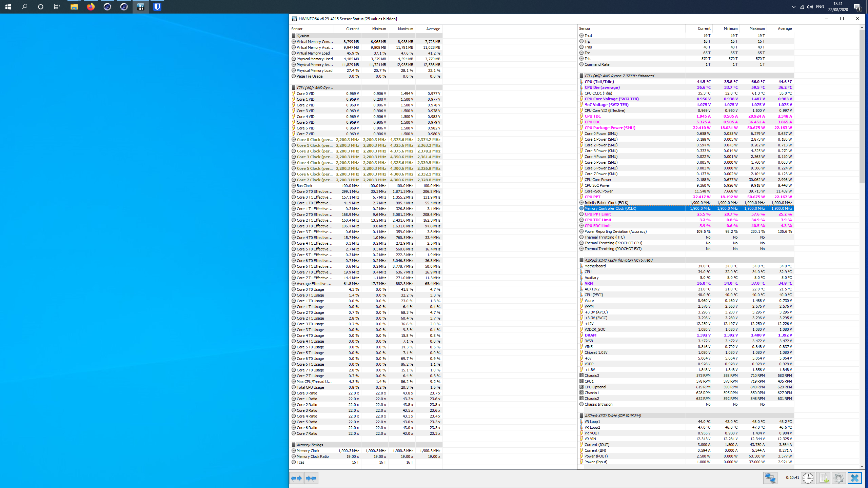
Task: Show hidden system tray icons chevron
Action: (x=793, y=7)
